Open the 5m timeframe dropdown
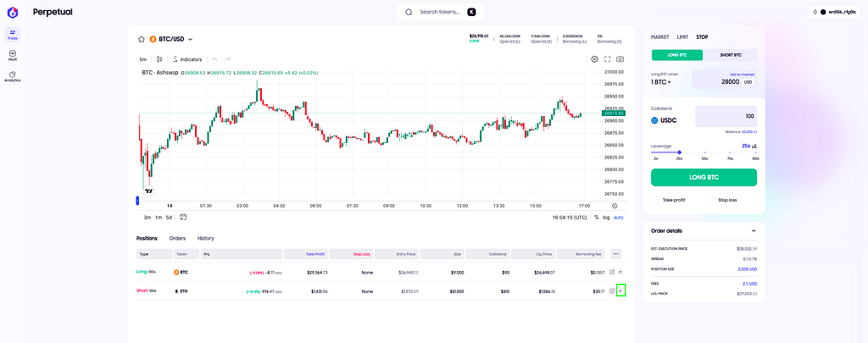Viewport: 868px width, 343px height. point(143,59)
